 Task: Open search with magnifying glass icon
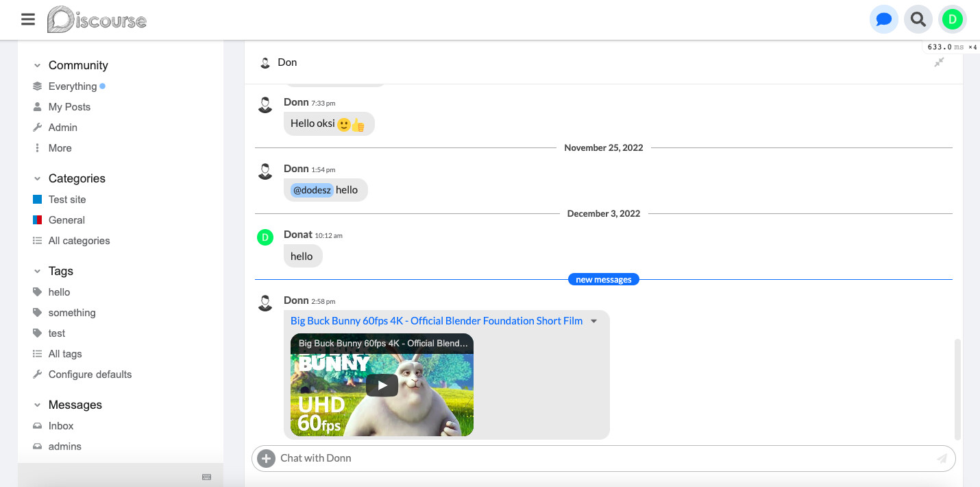918,19
